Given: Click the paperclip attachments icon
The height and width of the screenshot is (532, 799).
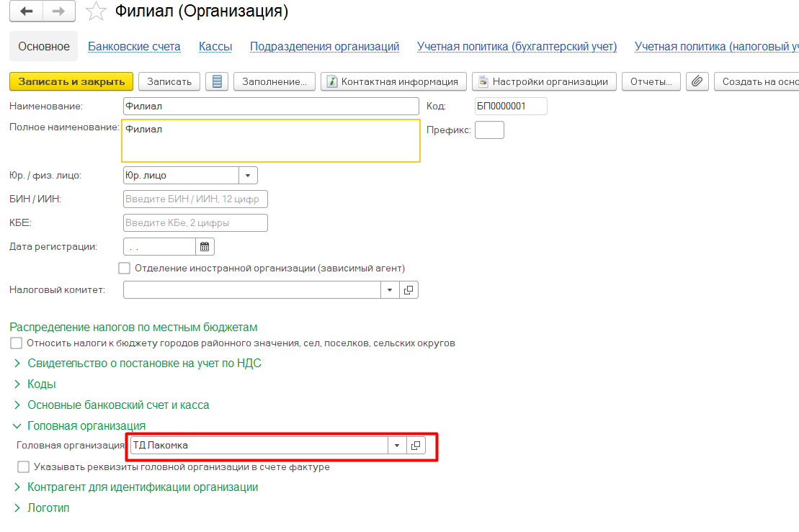Looking at the screenshot, I should (696, 81).
